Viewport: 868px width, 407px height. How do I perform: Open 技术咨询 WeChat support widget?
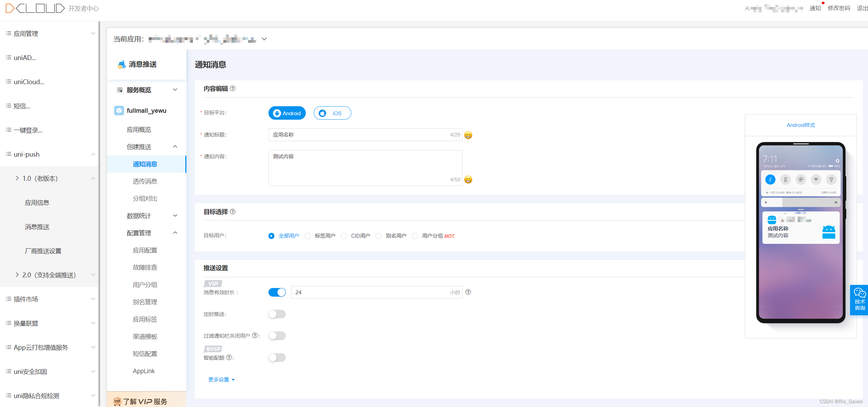[x=859, y=300]
